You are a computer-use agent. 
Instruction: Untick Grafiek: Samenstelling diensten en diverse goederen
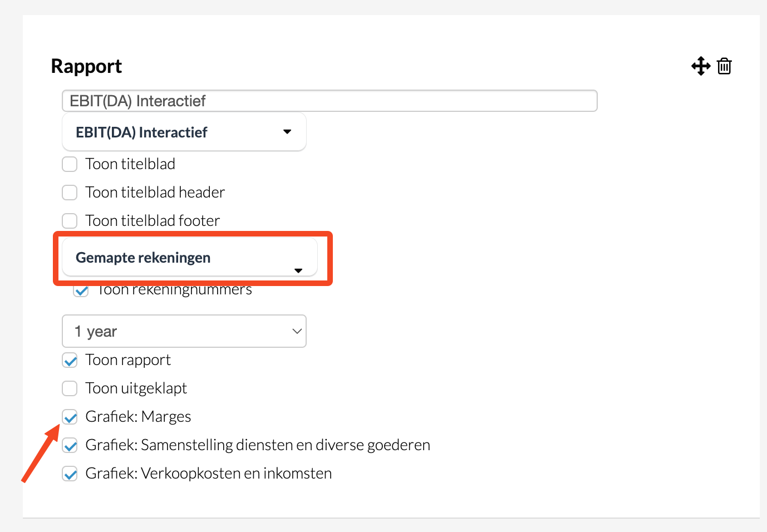point(70,445)
